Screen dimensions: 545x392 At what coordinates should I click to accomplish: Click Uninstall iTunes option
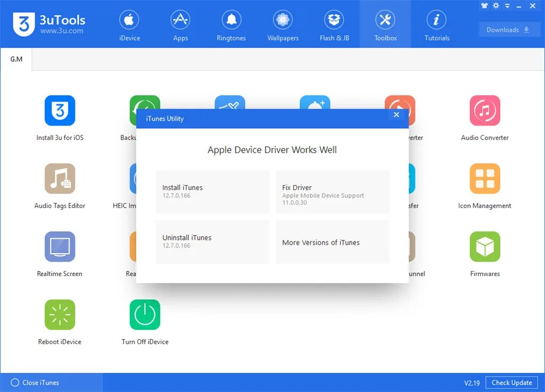click(x=212, y=241)
